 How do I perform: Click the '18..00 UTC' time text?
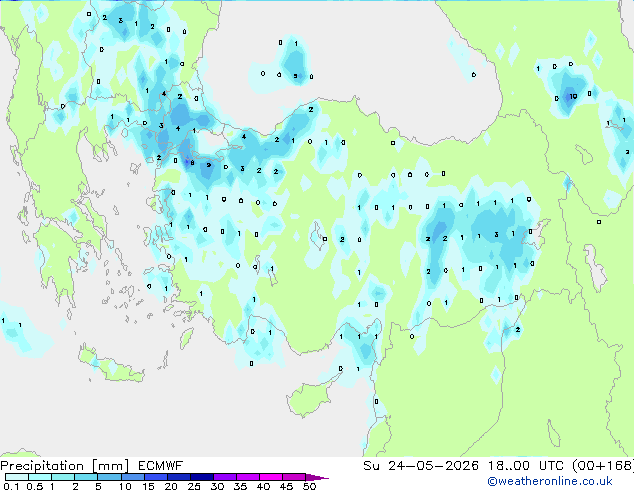pos(525,466)
